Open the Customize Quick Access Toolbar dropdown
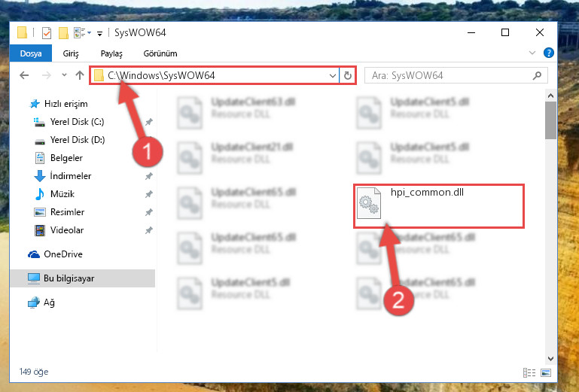The height and width of the screenshot is (392, 579). click(x=99, y=34)
